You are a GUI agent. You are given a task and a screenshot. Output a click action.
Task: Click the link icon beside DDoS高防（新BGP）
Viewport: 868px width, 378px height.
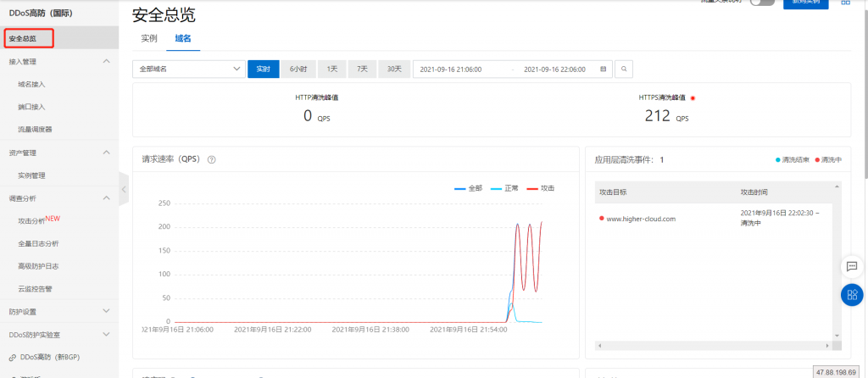12,358
